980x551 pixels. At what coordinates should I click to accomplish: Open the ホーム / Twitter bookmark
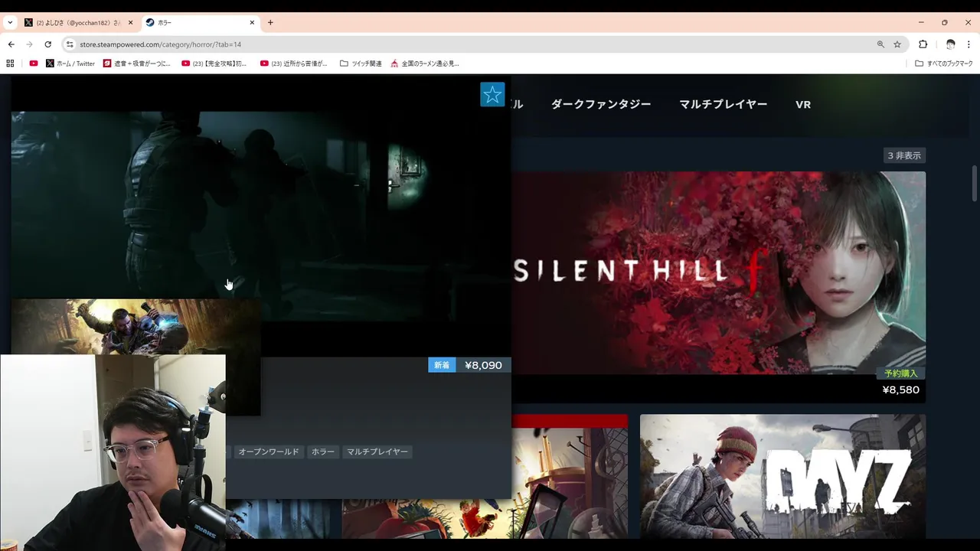click(x=70, y=64)
